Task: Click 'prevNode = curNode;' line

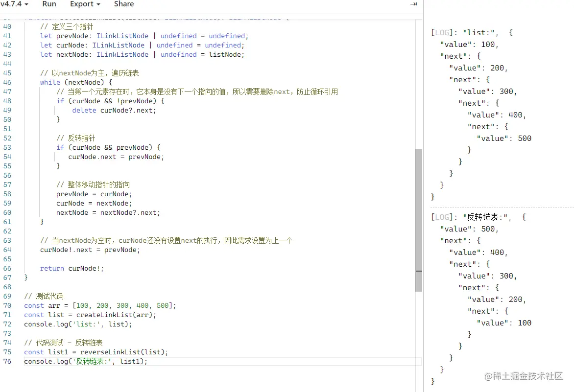Action: click(94, 194)
